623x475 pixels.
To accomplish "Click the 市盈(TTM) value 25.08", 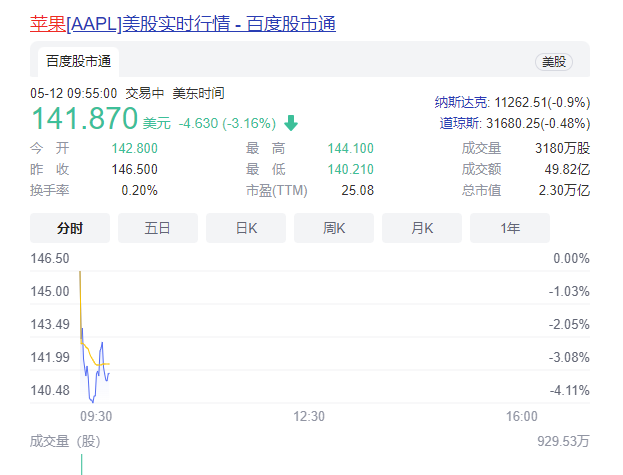I will coord(358,191).
